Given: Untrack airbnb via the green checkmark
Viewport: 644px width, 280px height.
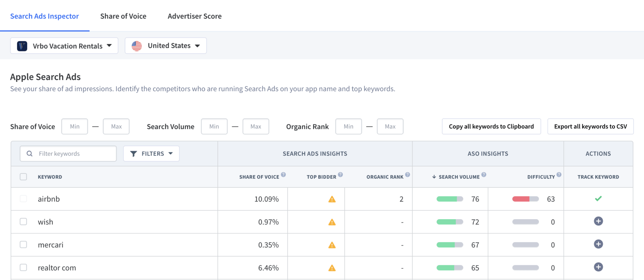Looking at the screenshot, I should (x=598, y=198).
